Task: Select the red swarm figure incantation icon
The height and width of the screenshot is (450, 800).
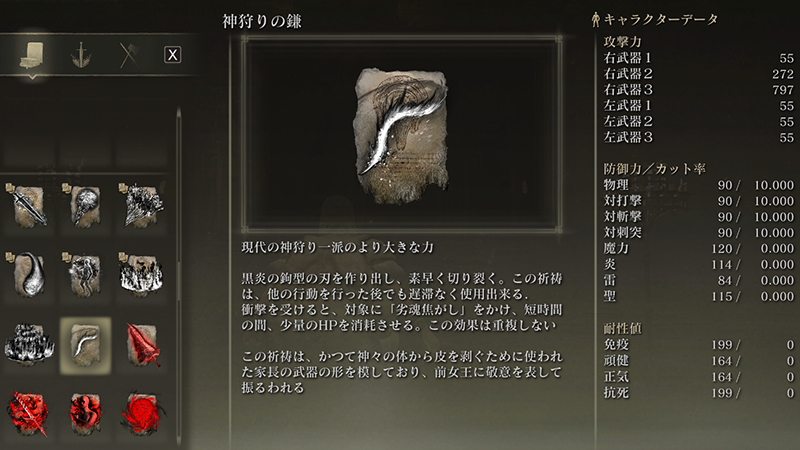Action: [x=85, y=413]
